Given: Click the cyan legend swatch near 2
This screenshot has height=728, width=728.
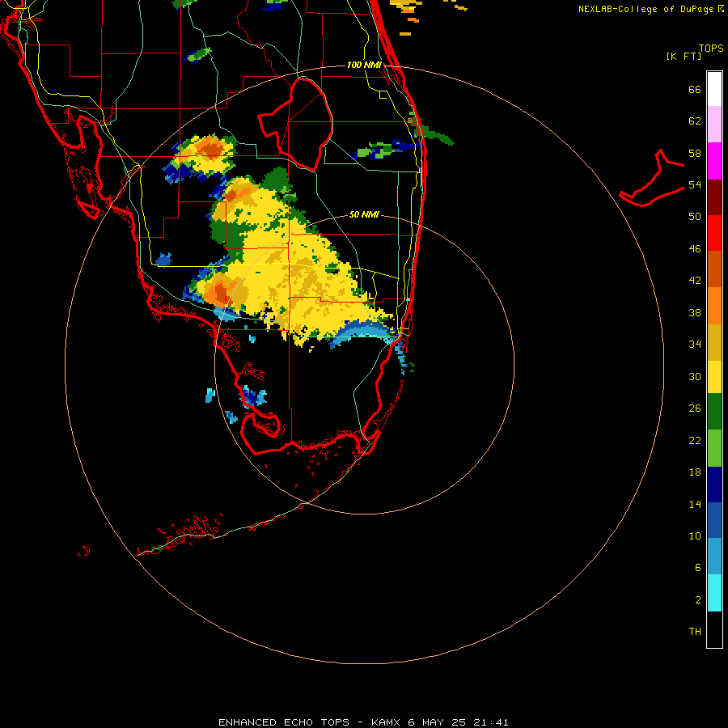Looking at the screenshot, I should point(714,593).
